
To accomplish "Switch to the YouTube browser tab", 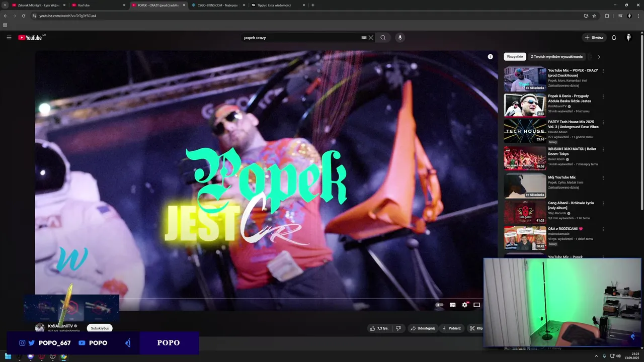I will [98, 5].
